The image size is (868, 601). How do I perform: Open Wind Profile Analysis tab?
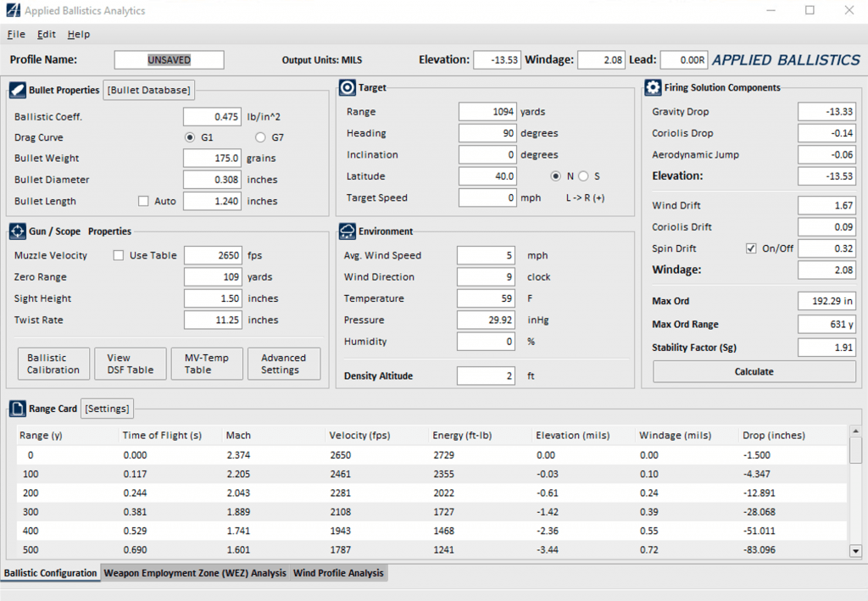338,573
